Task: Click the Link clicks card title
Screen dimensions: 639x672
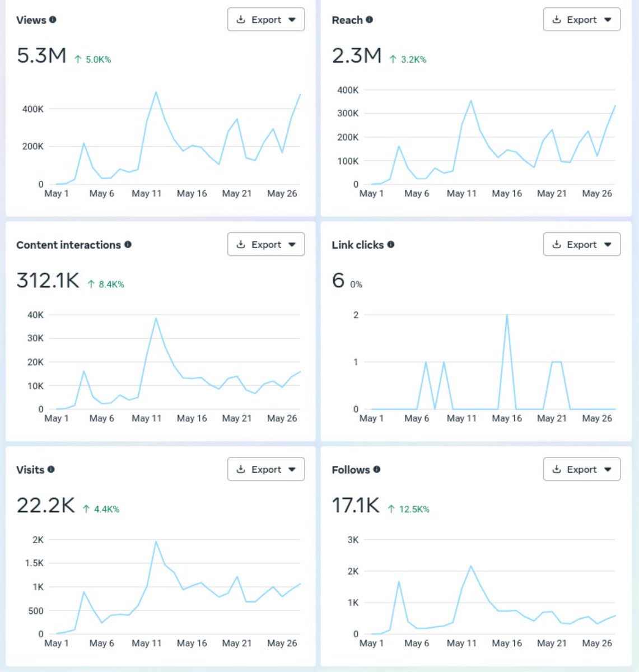Action: pos(357,245)
